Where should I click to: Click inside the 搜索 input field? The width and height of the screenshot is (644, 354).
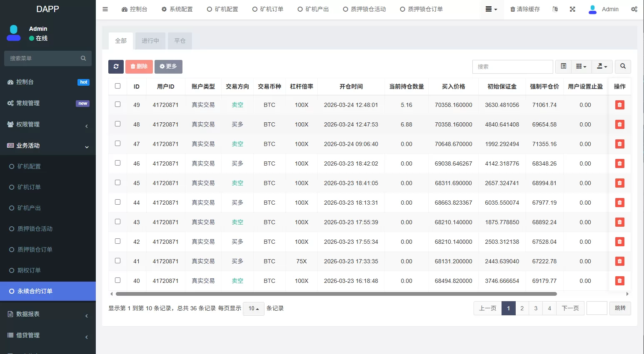[x=512, y=67]
